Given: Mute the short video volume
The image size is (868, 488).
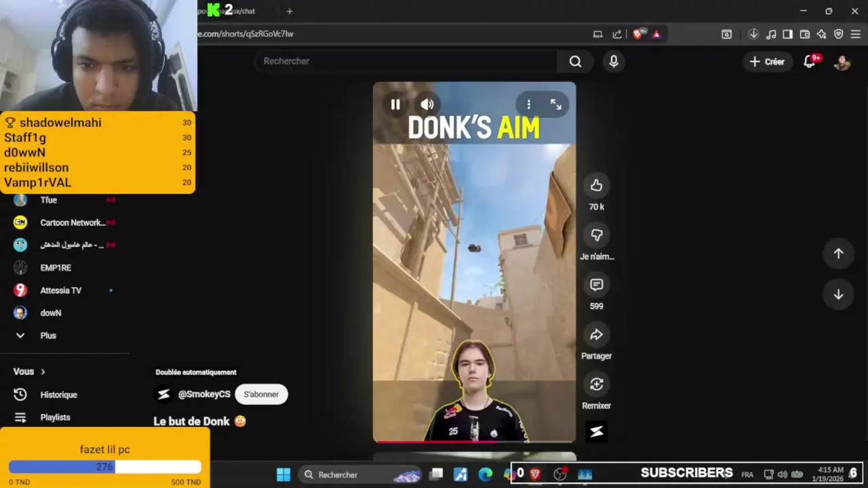Looking at the screenshot, I should coord(427,104).
